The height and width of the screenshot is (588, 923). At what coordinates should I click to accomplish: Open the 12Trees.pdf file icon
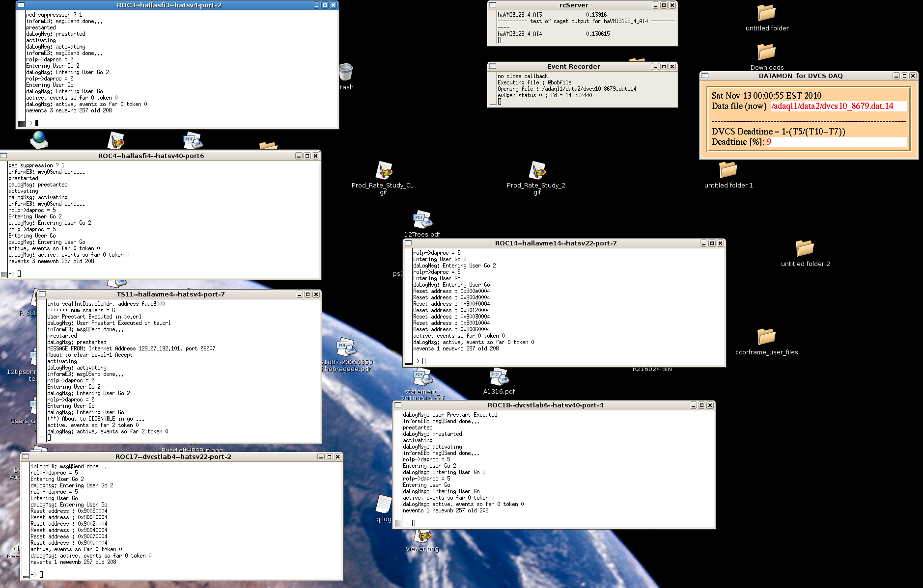pos(422,219)
